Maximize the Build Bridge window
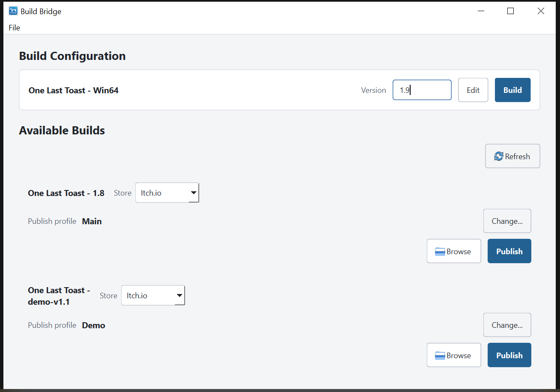 coord(510,11)
